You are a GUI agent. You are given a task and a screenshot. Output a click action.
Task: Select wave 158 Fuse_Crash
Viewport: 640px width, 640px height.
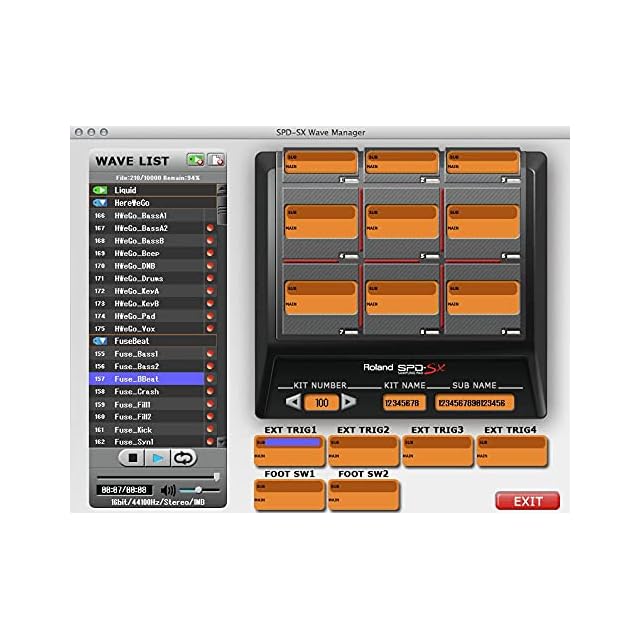coord(147,392)
